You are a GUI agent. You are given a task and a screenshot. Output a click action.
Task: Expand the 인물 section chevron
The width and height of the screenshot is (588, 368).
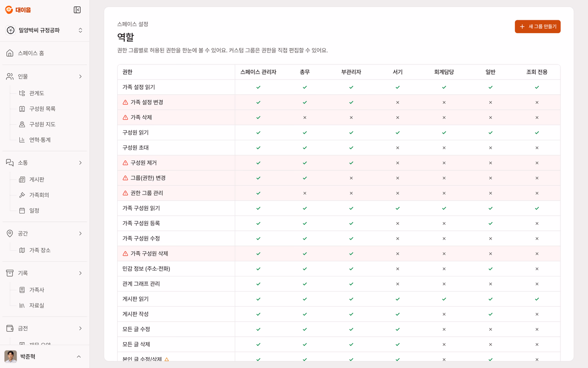pos(80,76)
